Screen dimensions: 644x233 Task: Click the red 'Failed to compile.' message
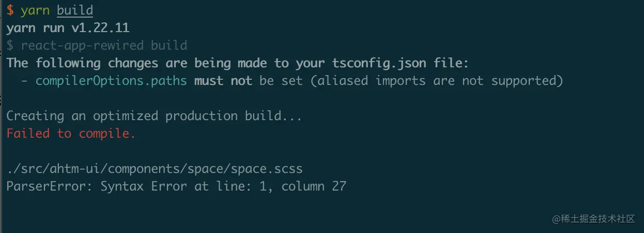tap(71, 134)
